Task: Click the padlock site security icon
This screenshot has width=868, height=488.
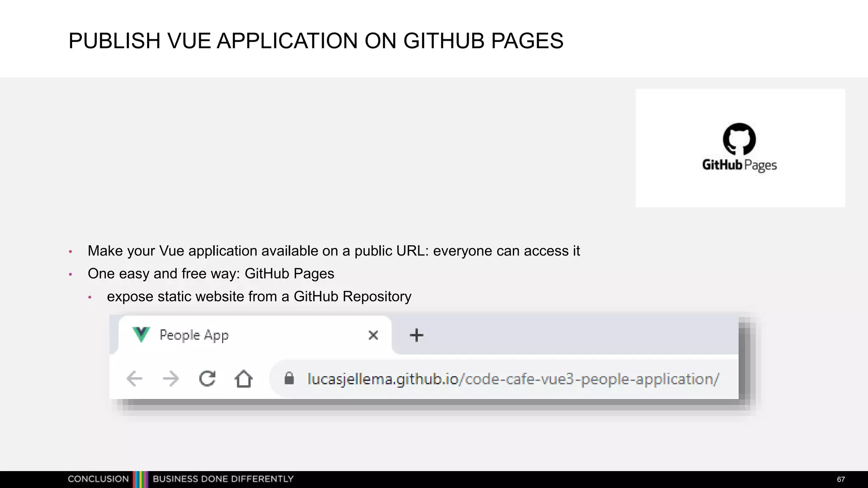Action: tap(289, 378)
